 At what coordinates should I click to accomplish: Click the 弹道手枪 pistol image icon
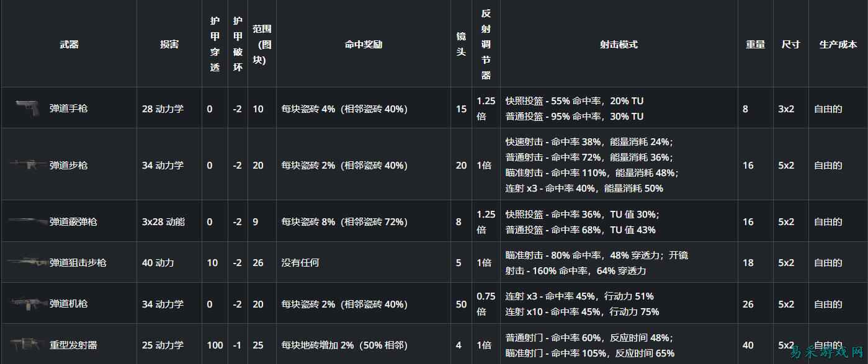coord(27,107)
